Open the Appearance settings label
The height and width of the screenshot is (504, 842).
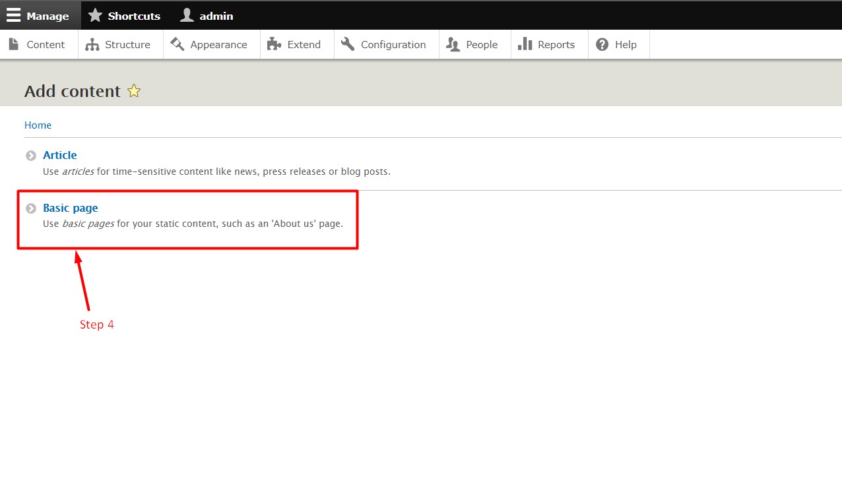219,45
